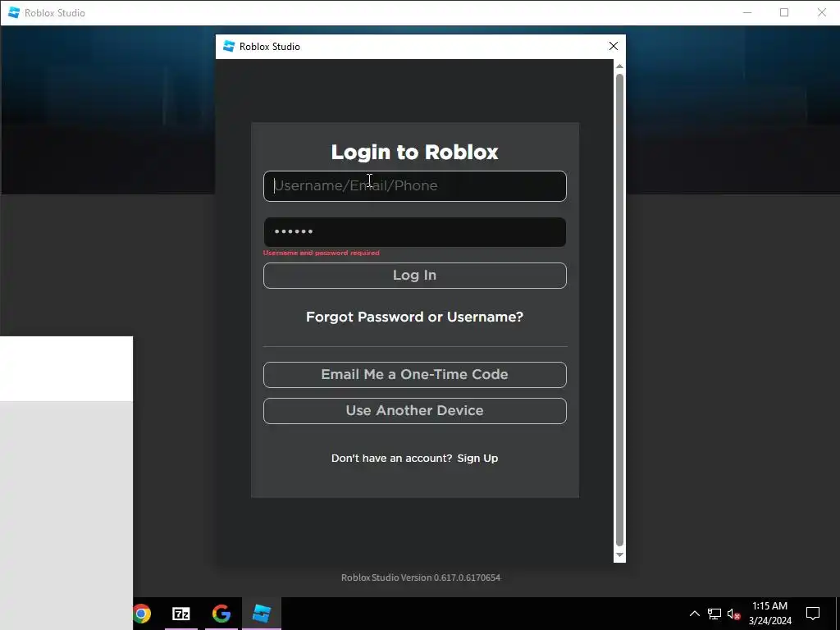Click Roblox logo in dialog title bar

click(x=229, y=46)
